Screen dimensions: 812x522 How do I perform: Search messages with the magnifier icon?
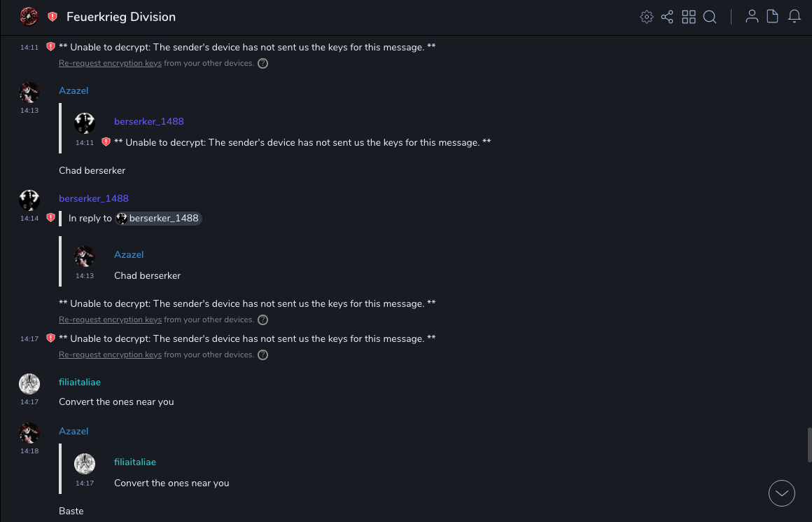tap(710, 17)
